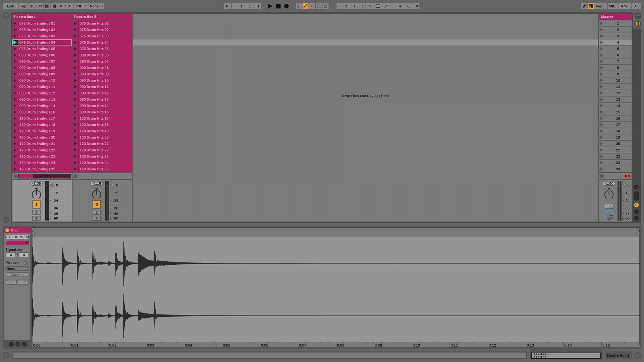Open the clip color chooser dropdown

coord(17,243)
